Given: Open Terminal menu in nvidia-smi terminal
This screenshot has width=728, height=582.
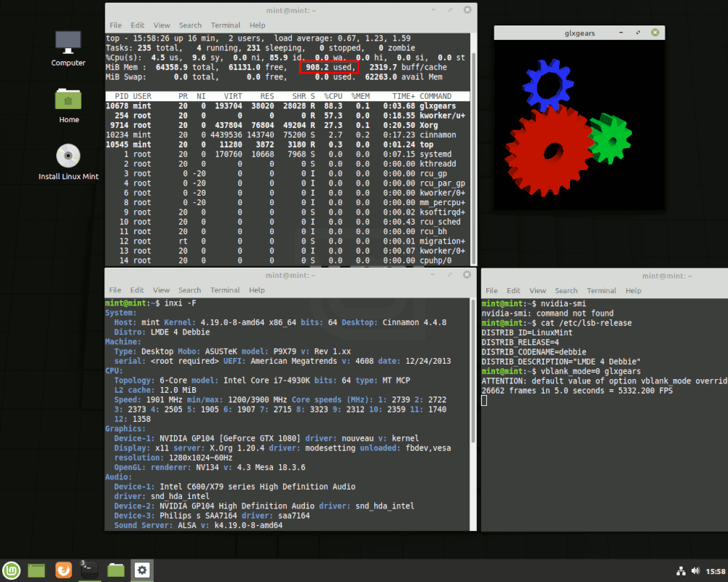Looking at the screenshot, I should click(x=602, y=290).
